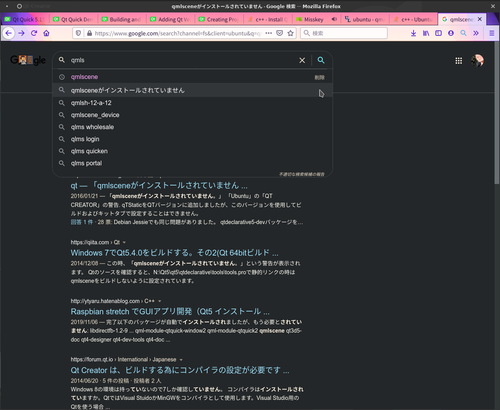Open result Qt Creator は、ビルドする為に
500x410 pixels.
[x=180, y=370]
